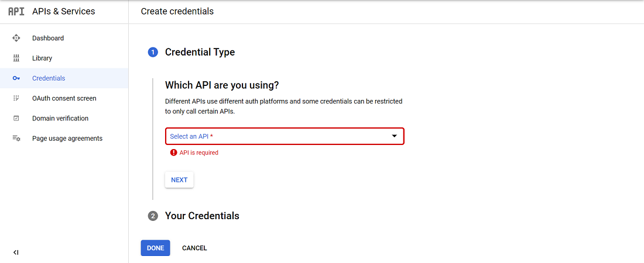Expand step 2 Your Credentials
Viewport: 644px width, 263px height.
[202, 216]
